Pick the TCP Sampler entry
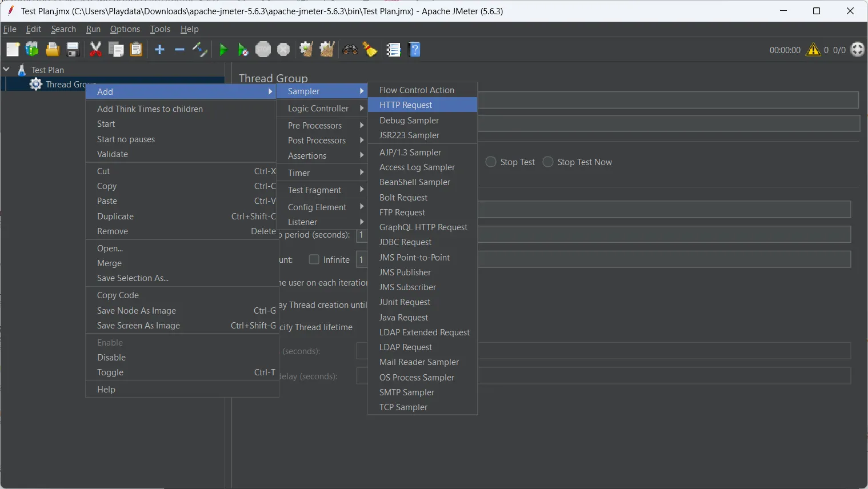868x489 pixels. [423, 407]
